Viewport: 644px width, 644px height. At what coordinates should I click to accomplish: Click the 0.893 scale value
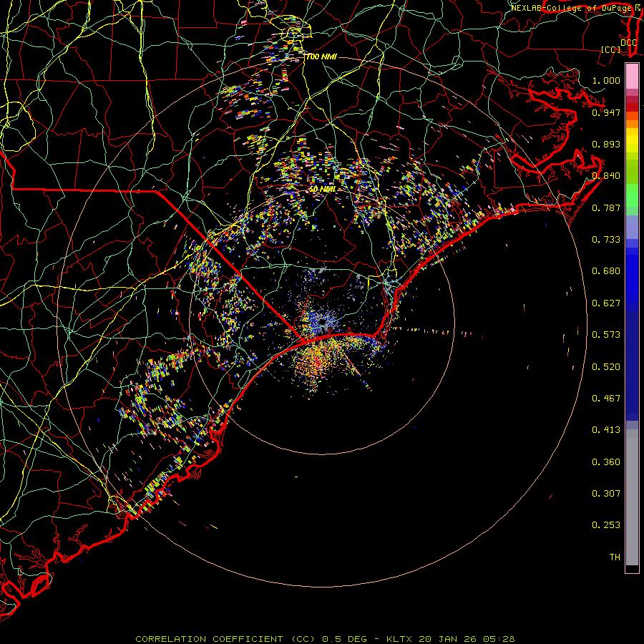[x=606, y=144]
